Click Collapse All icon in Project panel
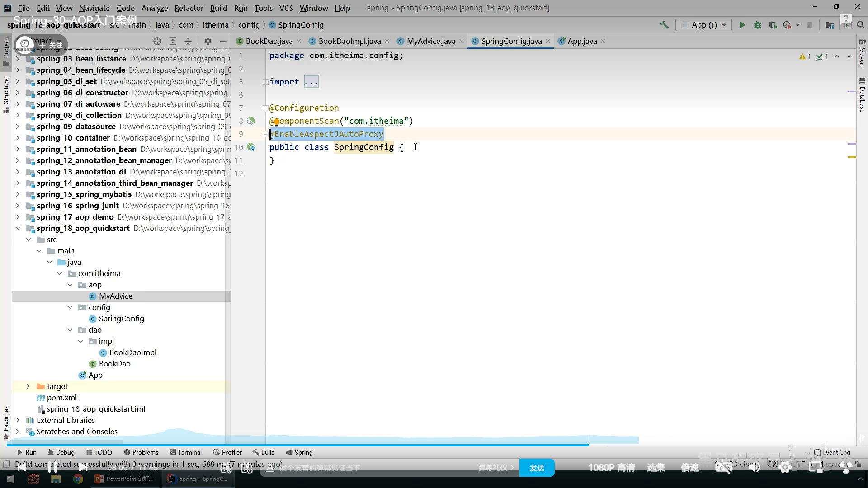868x488 pixels. (188, 41)
